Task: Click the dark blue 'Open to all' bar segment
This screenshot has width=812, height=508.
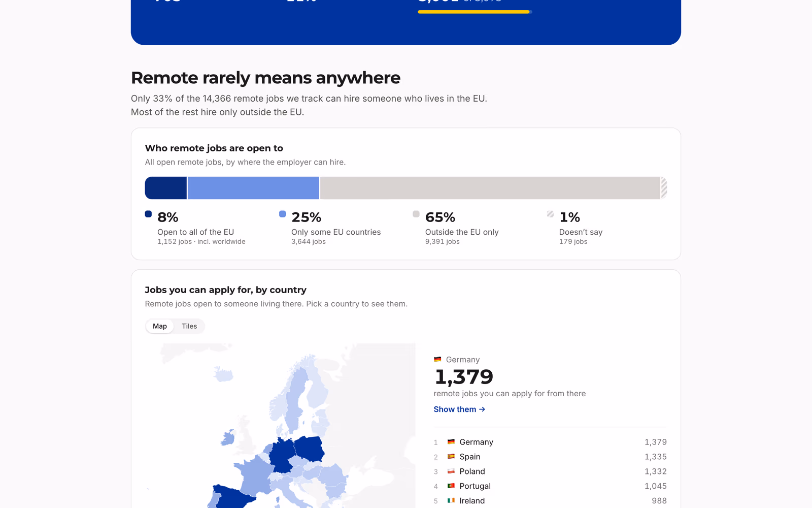Action: click(166, 188)
